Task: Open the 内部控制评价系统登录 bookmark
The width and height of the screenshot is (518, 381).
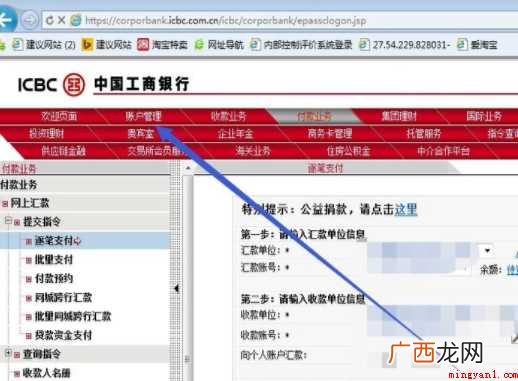Action: 301,44
